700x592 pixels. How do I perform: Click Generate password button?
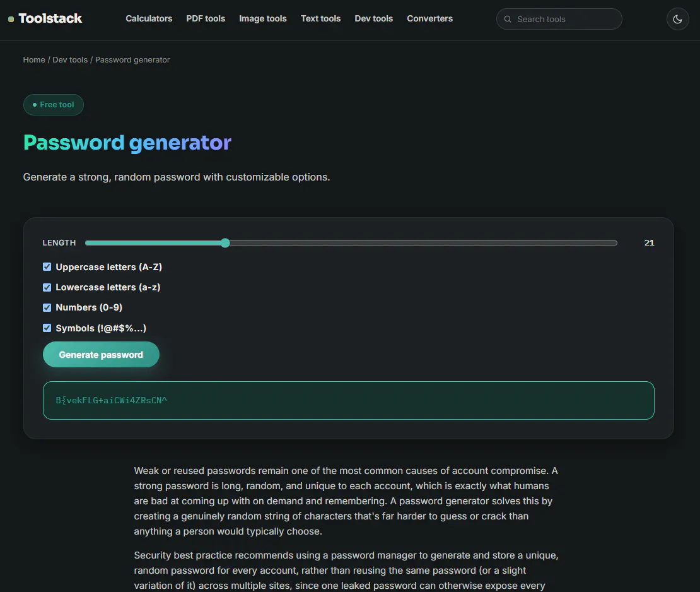[x=101, y=354]
